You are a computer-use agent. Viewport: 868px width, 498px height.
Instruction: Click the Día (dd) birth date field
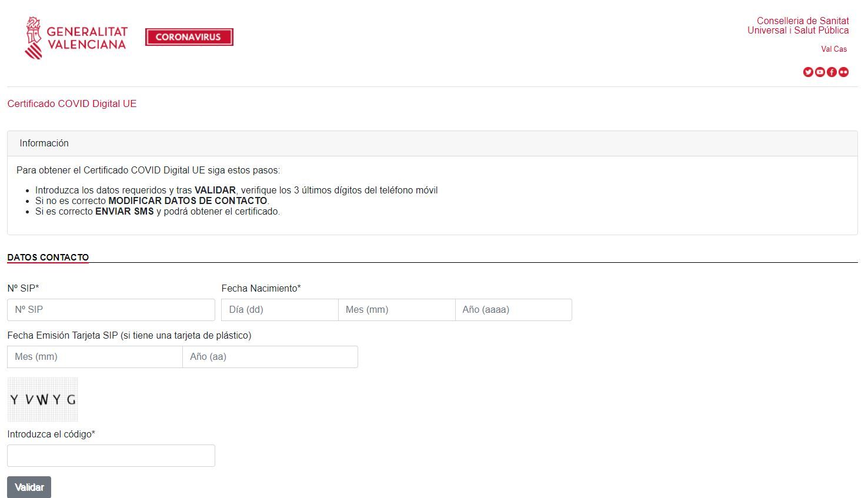pos(280,310)
